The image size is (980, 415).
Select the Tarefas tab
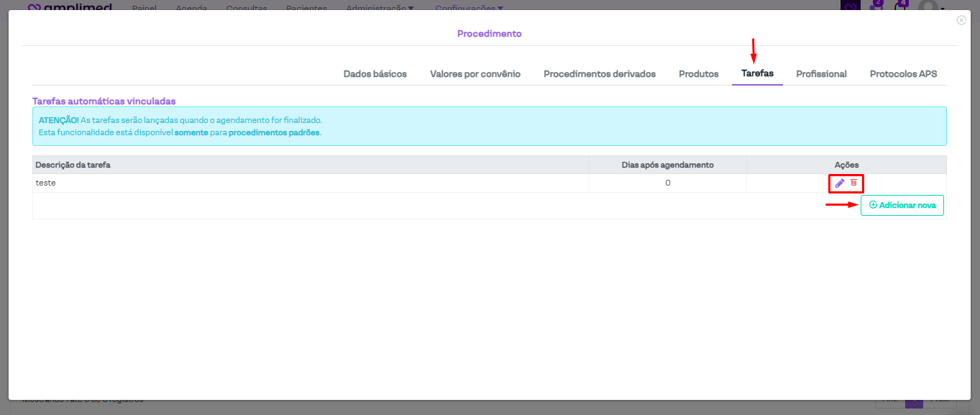757,74
